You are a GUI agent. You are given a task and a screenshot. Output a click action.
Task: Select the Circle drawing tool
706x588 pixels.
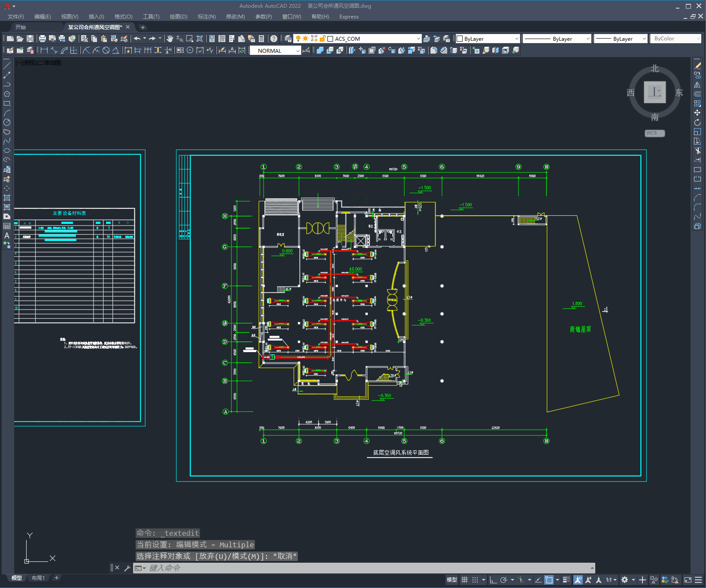pyautogui.click(x=7, y=122)
